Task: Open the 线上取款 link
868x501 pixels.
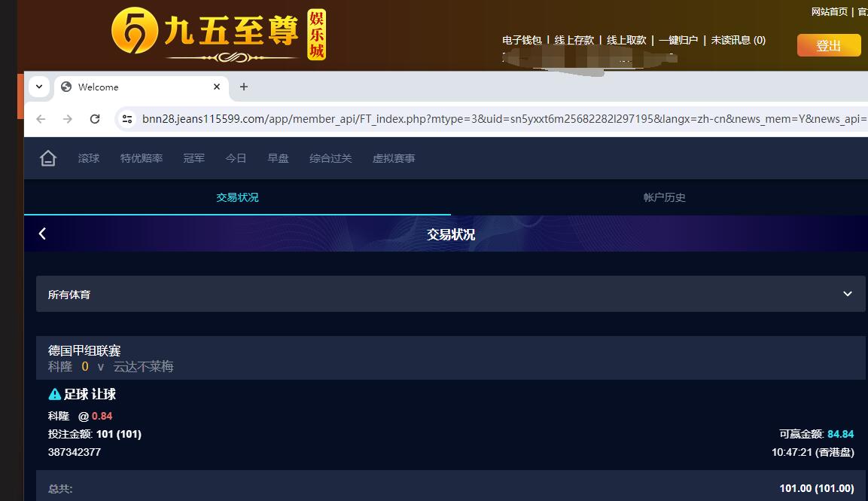Action: [x=626, y=41]
